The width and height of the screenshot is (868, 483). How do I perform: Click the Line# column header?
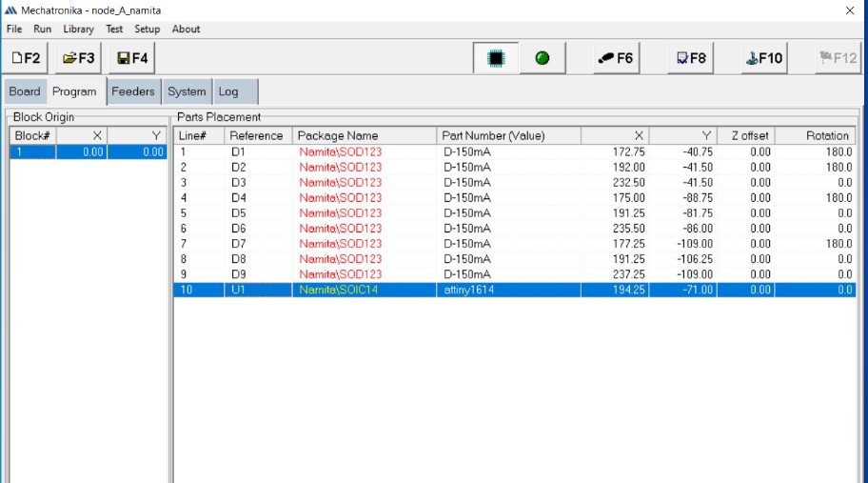tap(199, 135)
